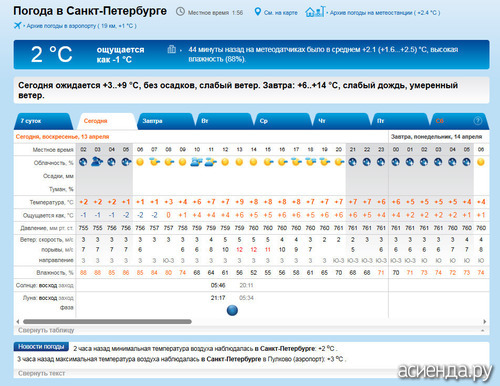
Task: Click the right scroll arrow of table
Action: coord(485,322)
